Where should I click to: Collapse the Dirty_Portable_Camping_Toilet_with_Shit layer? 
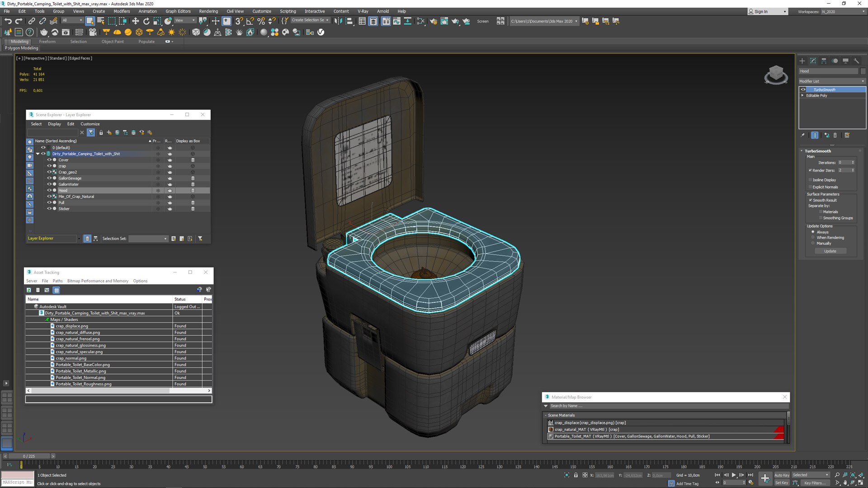pos(38,154)
